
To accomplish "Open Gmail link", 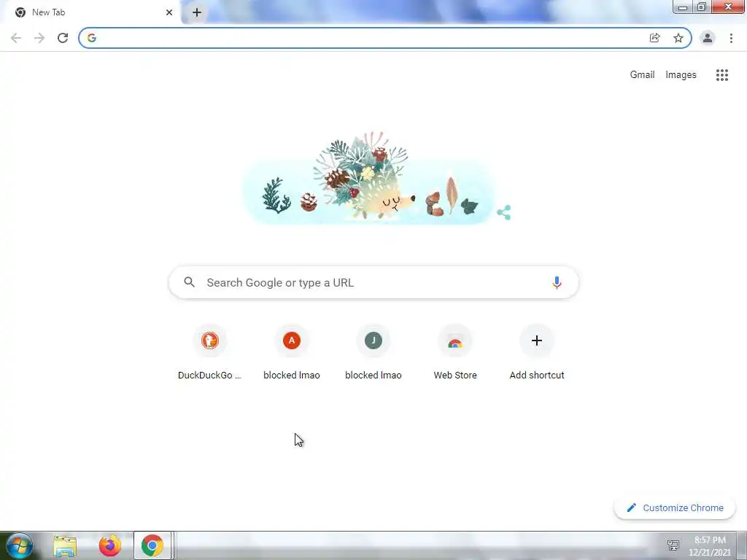I will (x=642, y=75).
